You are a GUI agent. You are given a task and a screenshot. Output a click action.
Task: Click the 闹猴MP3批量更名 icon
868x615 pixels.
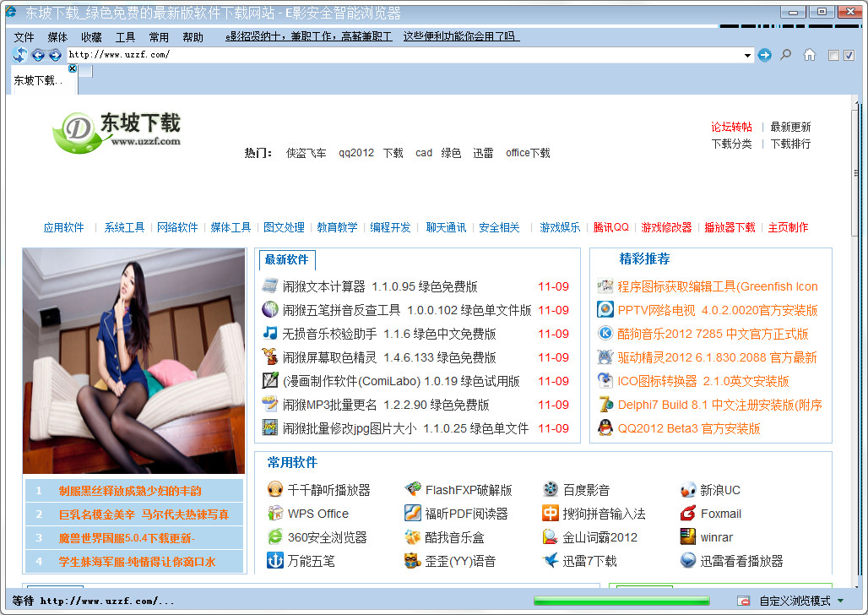tap(269, 404)
